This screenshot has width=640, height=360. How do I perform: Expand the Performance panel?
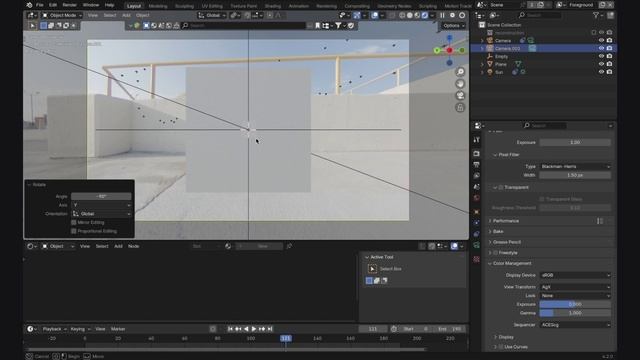point(505,221)
